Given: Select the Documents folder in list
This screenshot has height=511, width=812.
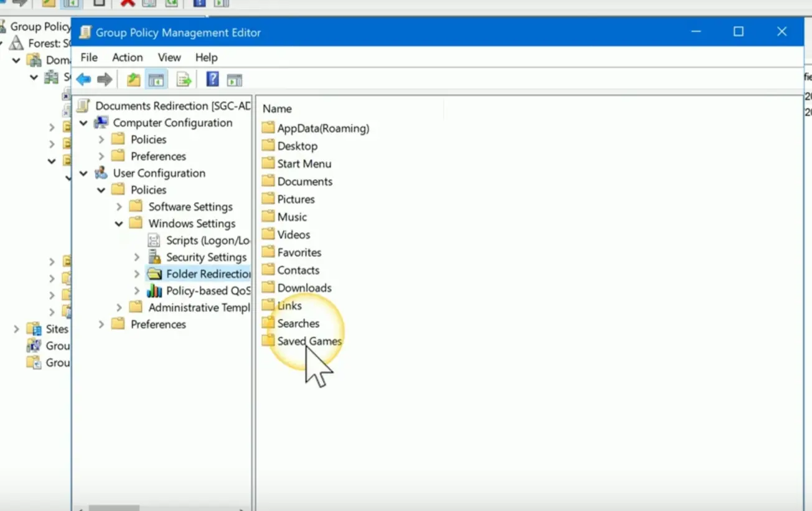Looking at the screenshot, I should coord(304,182).
